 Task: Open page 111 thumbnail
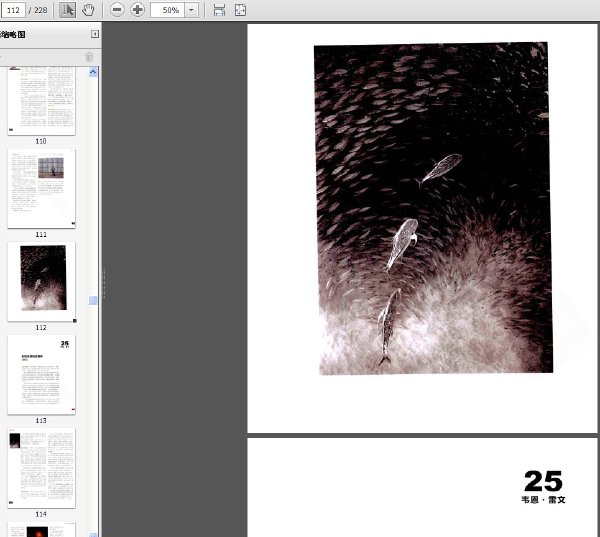tap(41, 189)
